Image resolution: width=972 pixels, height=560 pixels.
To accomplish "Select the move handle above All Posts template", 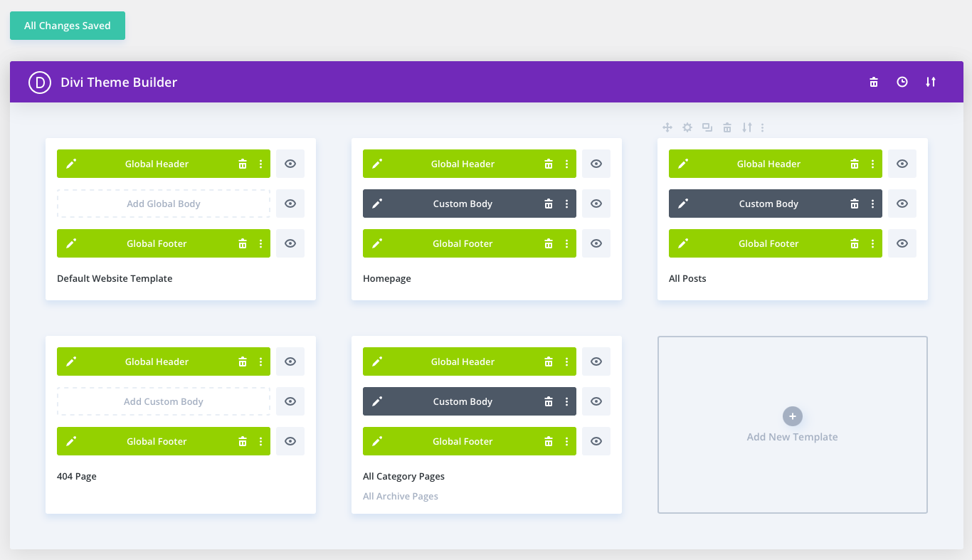I will (x=667, y=127).
